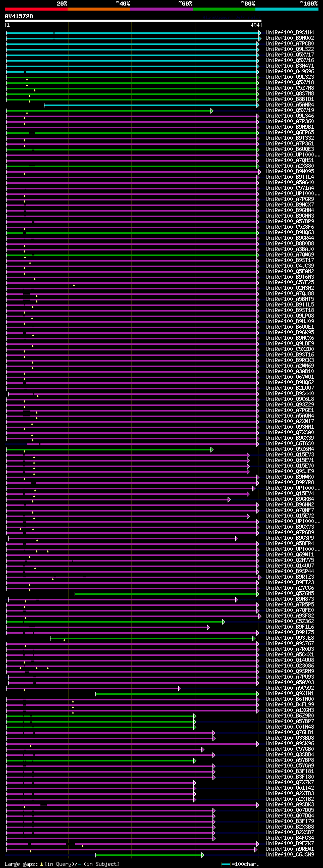Open hit UniRef100_B3H4Y1
The height and width of the screenshot is (868, 323).
click(x=290, y=66)
